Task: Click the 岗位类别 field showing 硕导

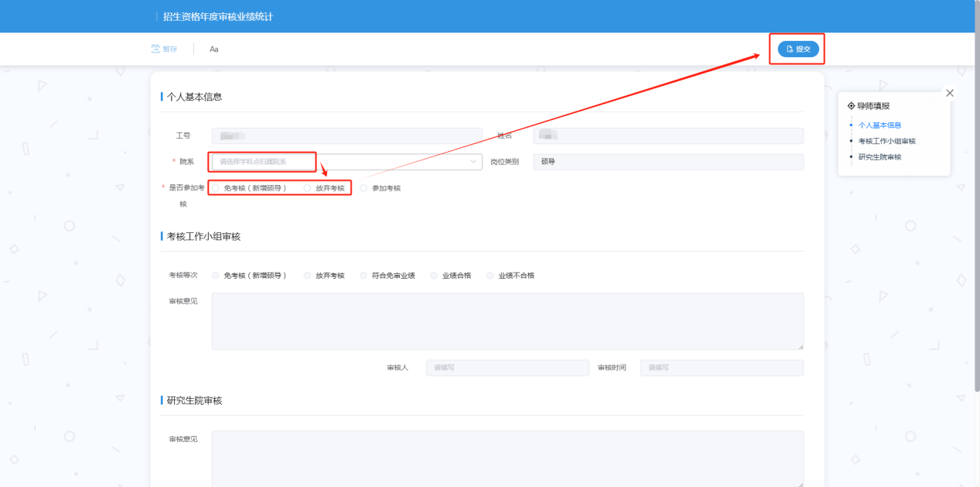Action: click(x=668, y=162)
